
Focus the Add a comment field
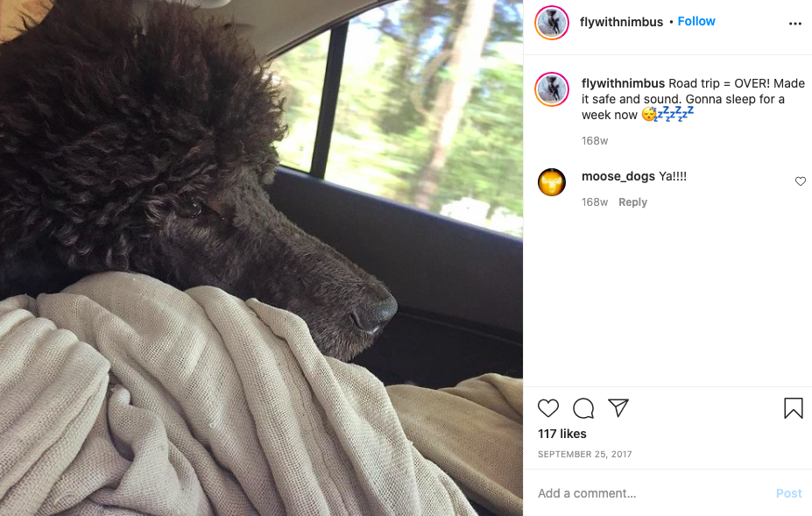coord(653,493)
